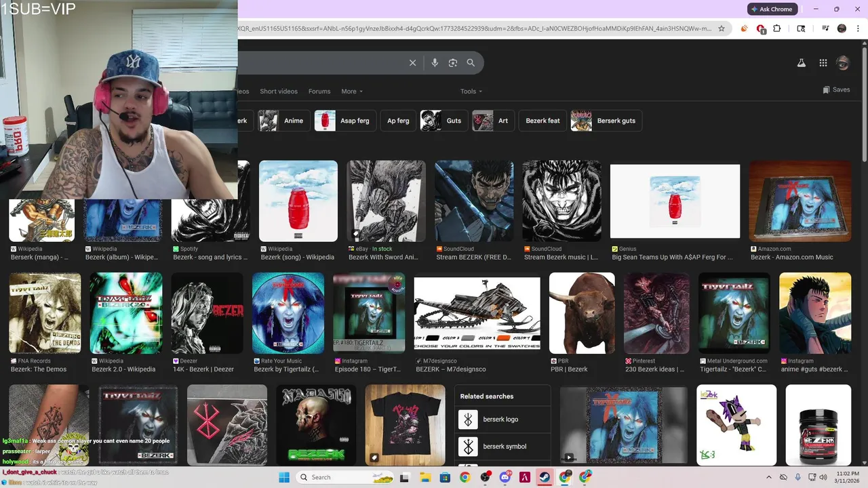This screenshot has width=868, height=488.
Task: Show hidden system tray icons
Action: point(768,477)
